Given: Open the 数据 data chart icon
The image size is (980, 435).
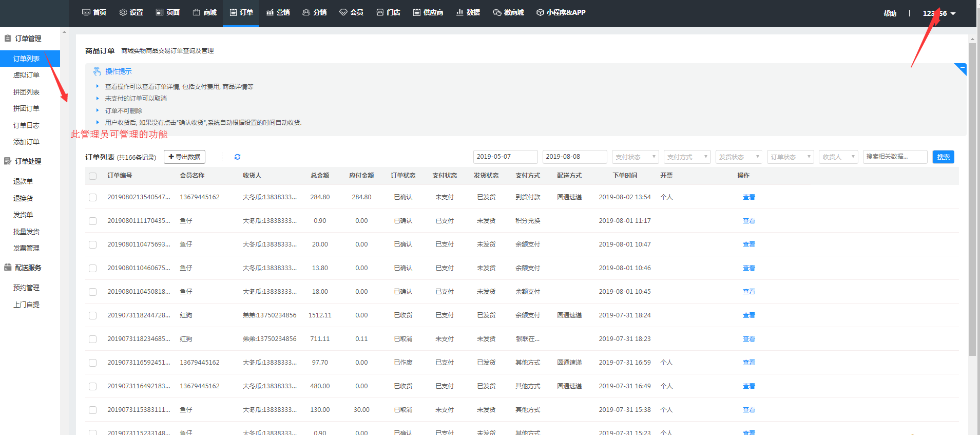Looking at the screenshot, I should 460,12.
